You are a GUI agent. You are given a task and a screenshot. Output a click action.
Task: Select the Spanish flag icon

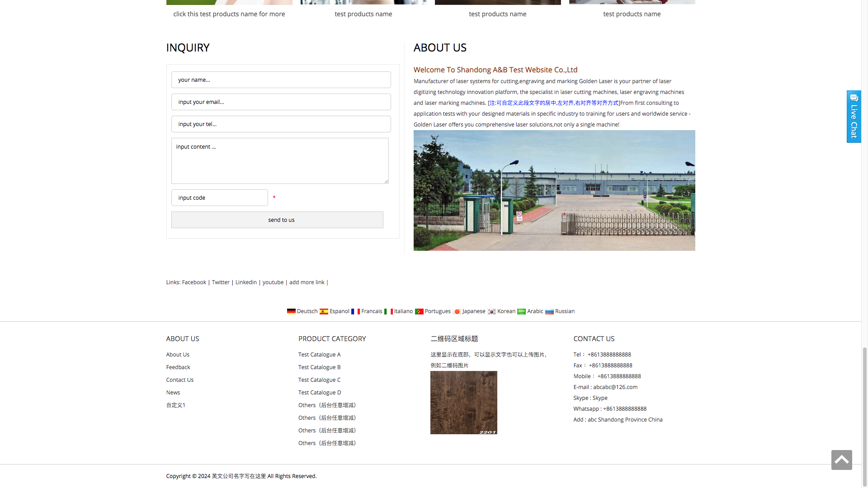tap(324, 311)
